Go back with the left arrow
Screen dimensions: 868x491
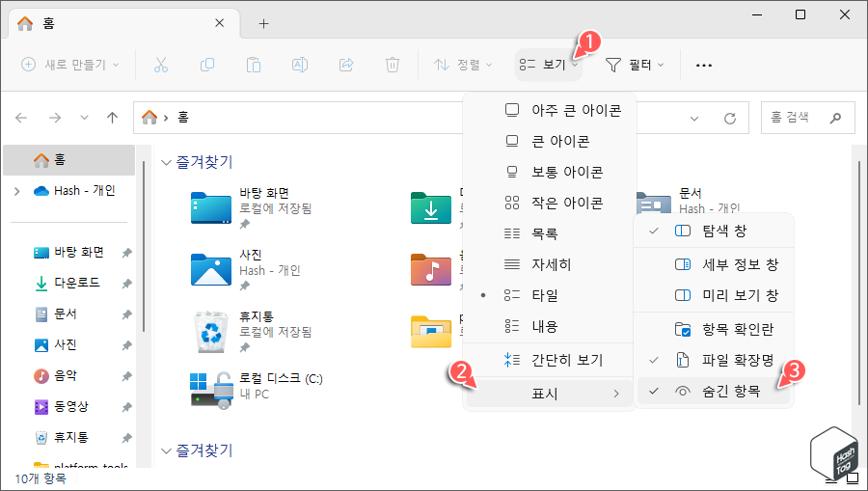(21, 118)
